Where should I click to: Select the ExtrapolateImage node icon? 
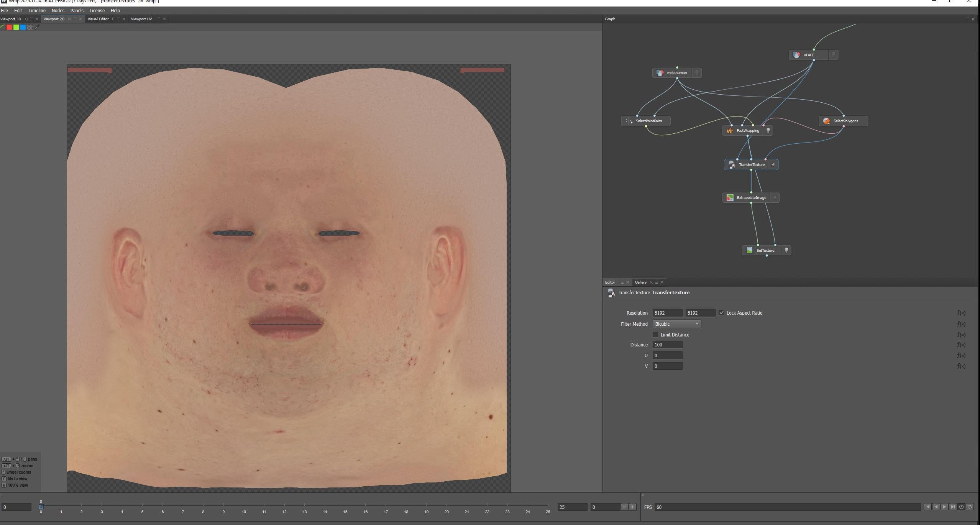730,197
